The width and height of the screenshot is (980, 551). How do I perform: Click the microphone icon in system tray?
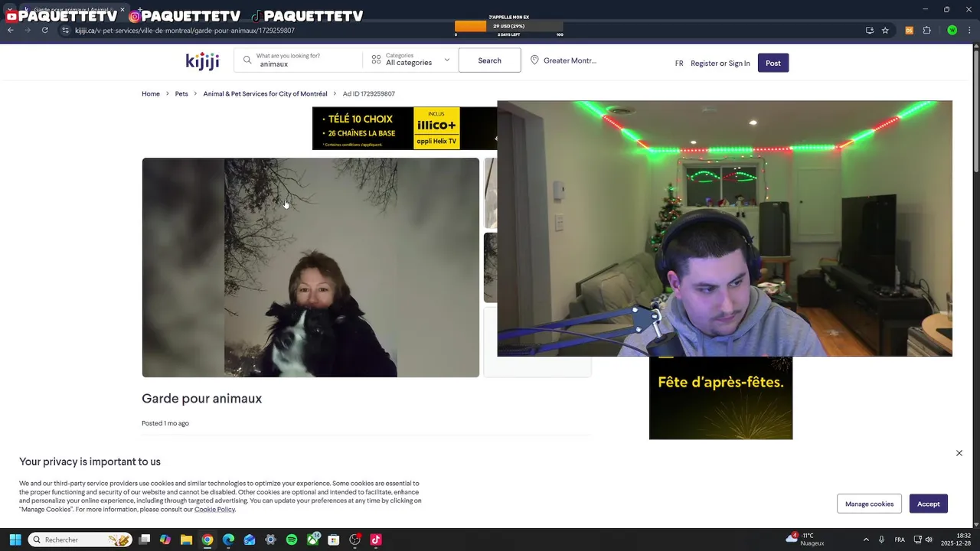click(x=882, y=540)
